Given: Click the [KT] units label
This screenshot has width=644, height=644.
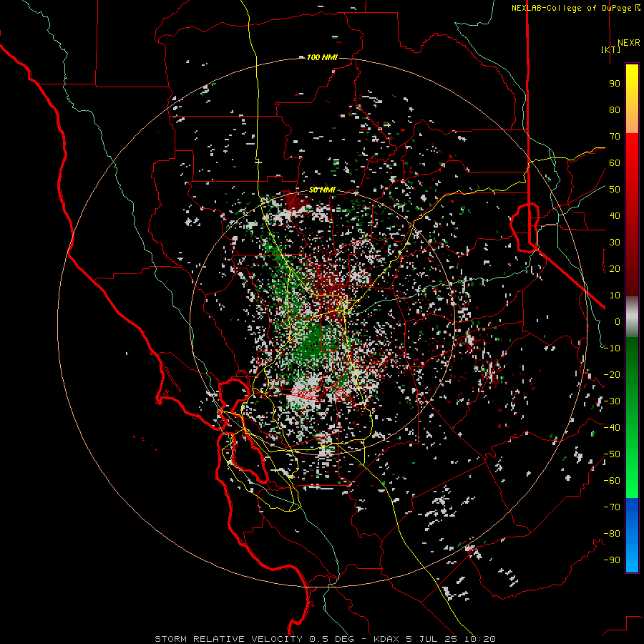Looking at the screenshot, I should (610, 49).
